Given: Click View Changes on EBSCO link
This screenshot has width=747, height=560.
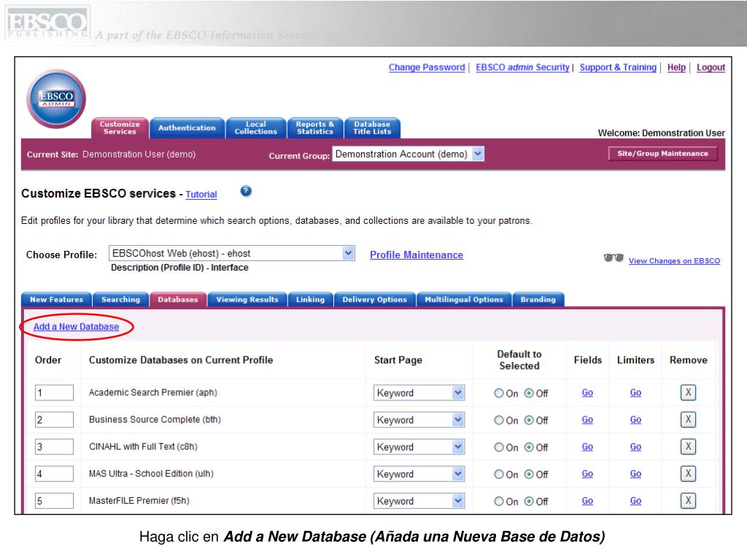Looking at the screenshot, I should pos(674,261).
